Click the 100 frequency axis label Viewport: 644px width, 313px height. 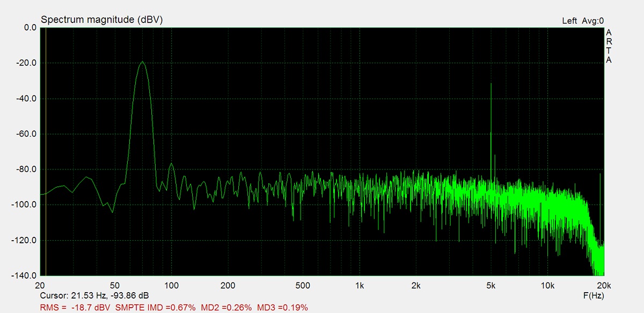pos(171,285)
